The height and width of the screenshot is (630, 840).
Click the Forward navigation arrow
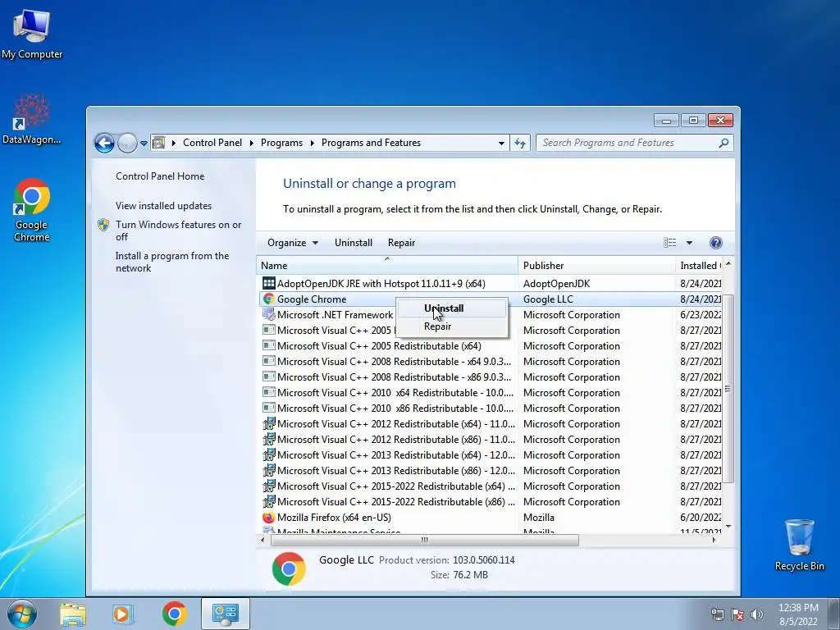[127, 143]
